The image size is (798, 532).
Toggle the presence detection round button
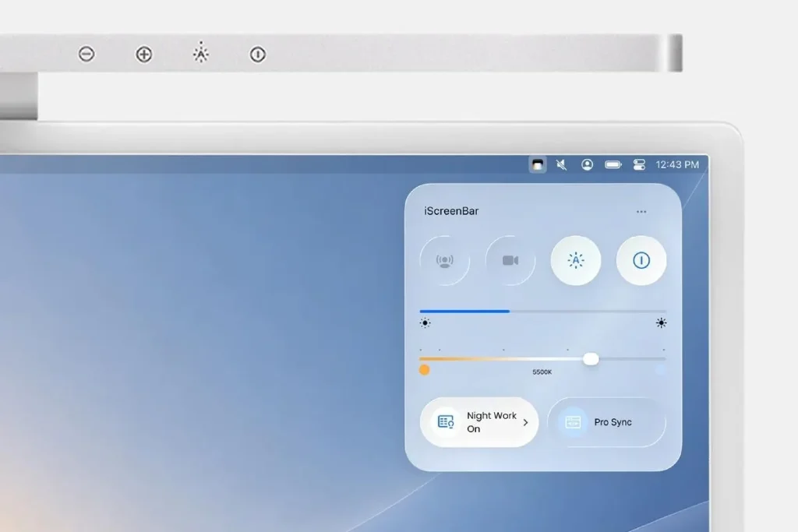(x=445, y=260)
